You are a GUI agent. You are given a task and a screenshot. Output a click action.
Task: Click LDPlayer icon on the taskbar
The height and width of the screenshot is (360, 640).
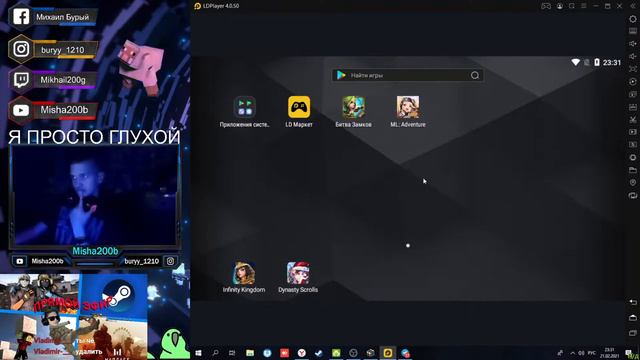coord(388,353)
